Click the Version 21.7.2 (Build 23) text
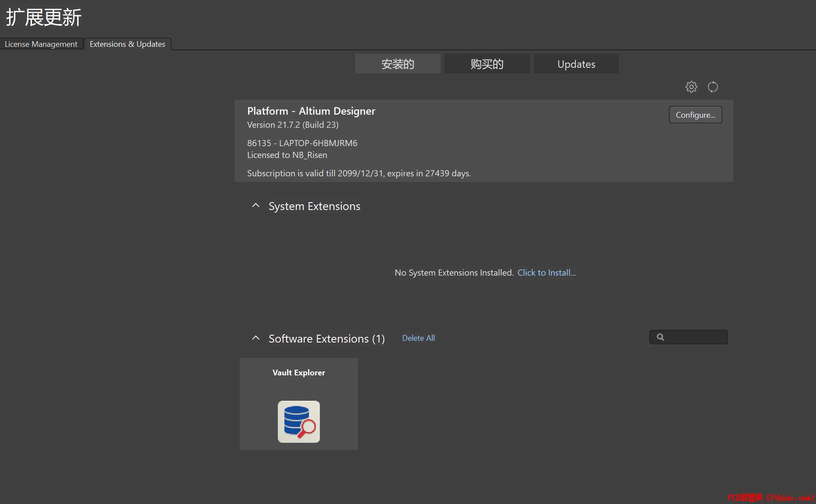 293,125
